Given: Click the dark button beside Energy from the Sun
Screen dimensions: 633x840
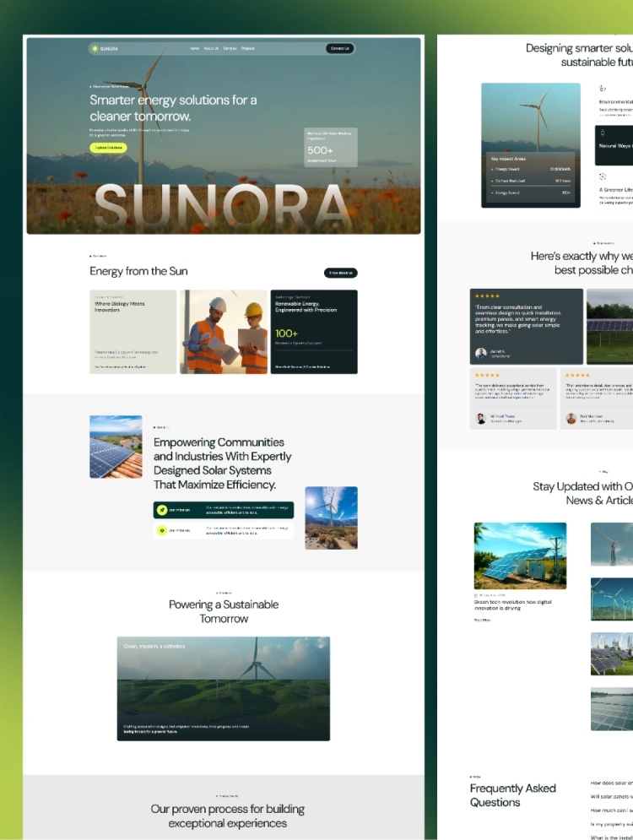Looking at the screenshot, I should [x=341, y=273].
